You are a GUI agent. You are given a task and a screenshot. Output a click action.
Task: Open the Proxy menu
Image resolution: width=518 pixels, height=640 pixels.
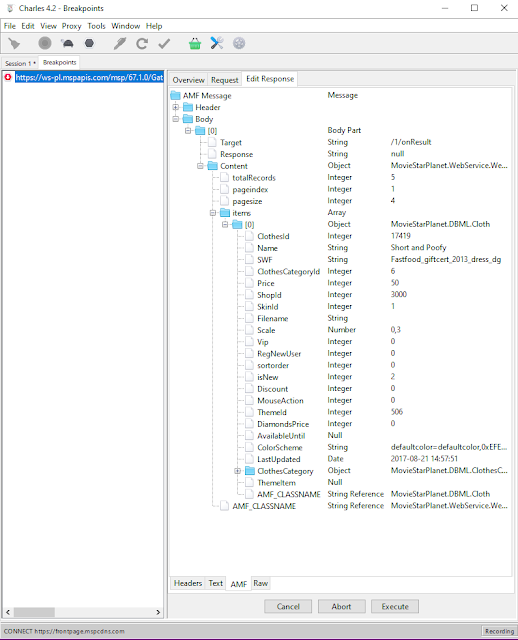(71, 26)
